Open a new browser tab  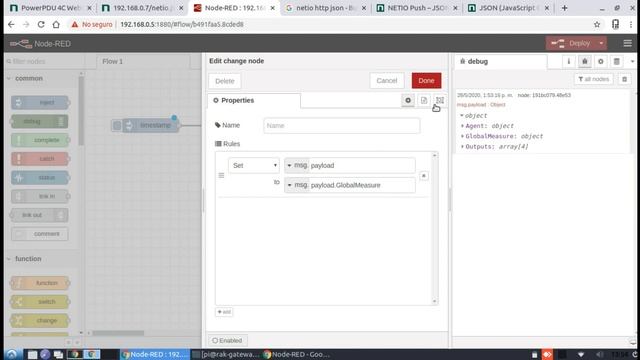click(x=564, y=8)
